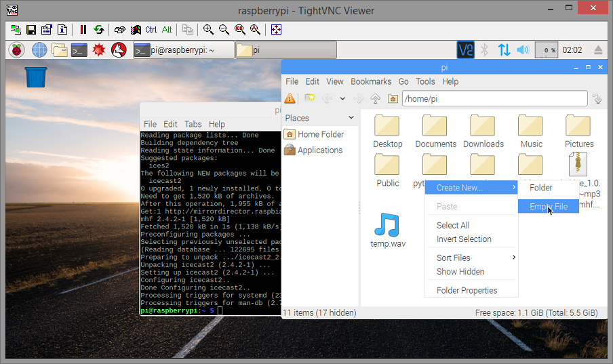This screenshot has width=613, height=364.
Task: Launch Mathematica red spiky icon
Action: pyautogui.click(x=99, y=50)
